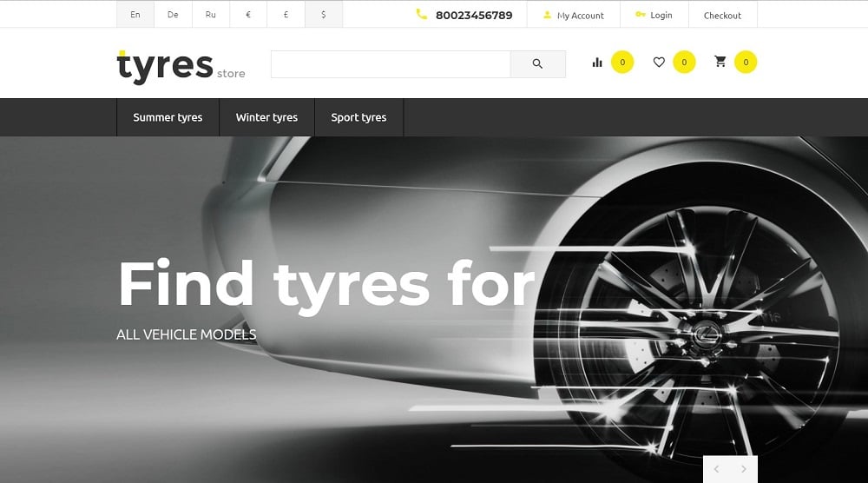Screen dimensions: 868x483
Task: Go to Checkout
Action: 722,16
